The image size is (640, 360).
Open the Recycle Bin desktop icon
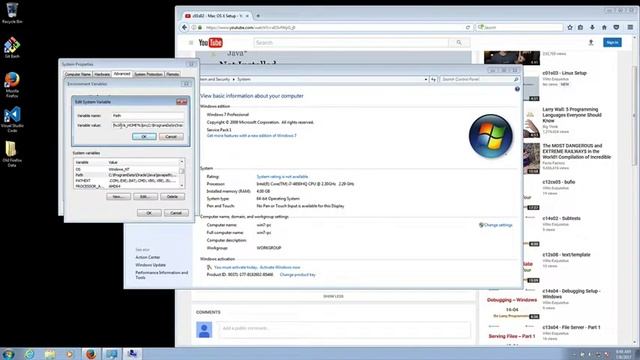click(x=12, y=12)
